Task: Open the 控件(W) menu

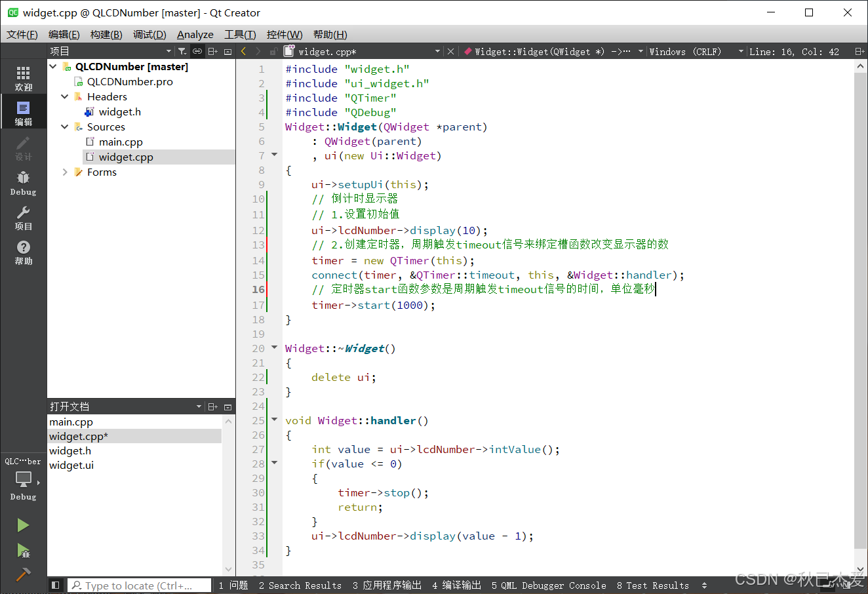Action: (285, 34)
